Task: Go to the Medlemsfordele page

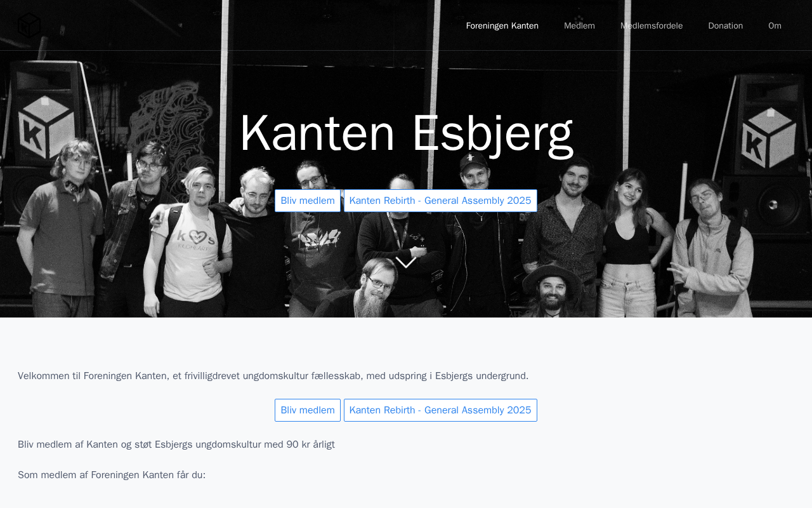Action: (652, 25)
